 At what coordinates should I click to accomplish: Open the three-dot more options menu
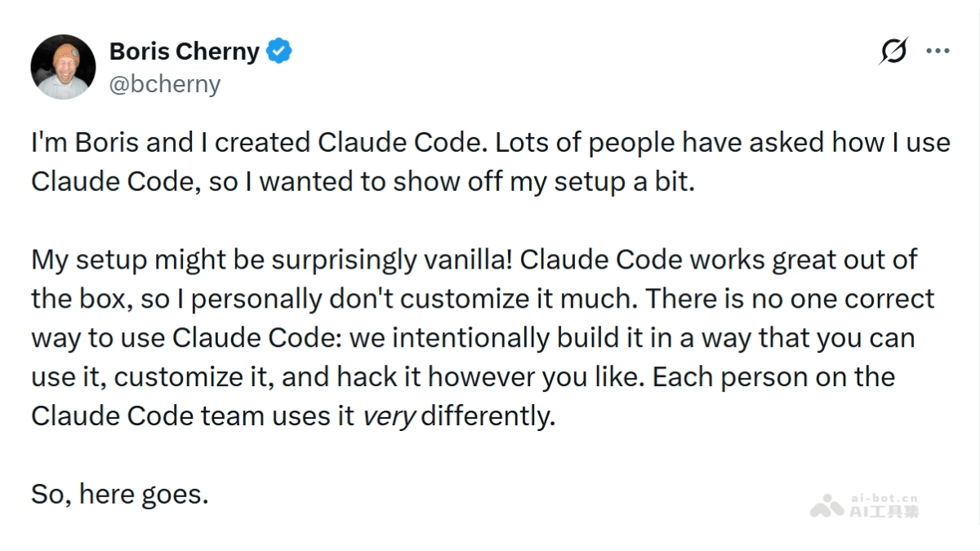(937, 51)
